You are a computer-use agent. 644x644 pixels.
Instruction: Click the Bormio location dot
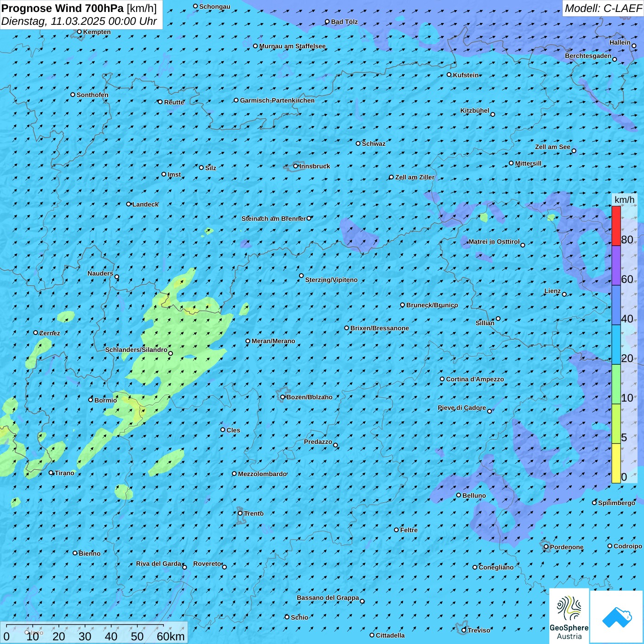[x=91, y=400]
